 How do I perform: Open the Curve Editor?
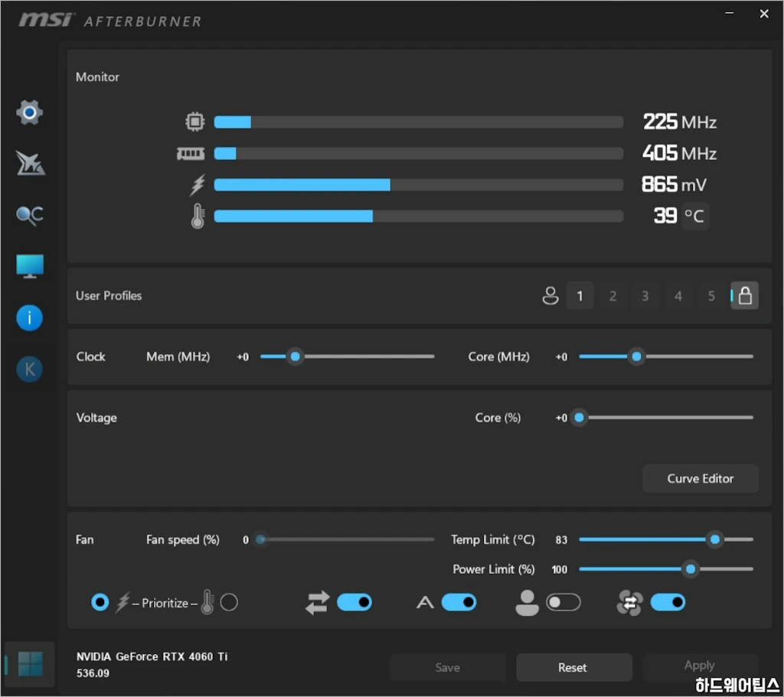coord(701,479)
